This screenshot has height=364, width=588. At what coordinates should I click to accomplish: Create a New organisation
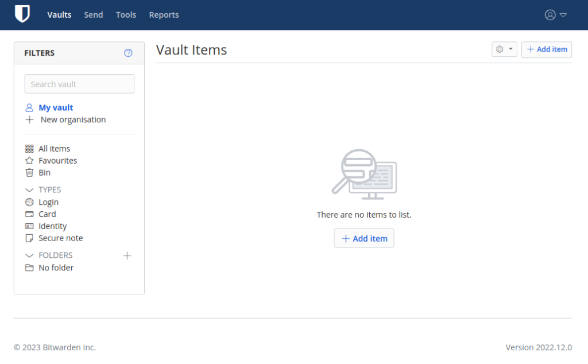point(73,119)
